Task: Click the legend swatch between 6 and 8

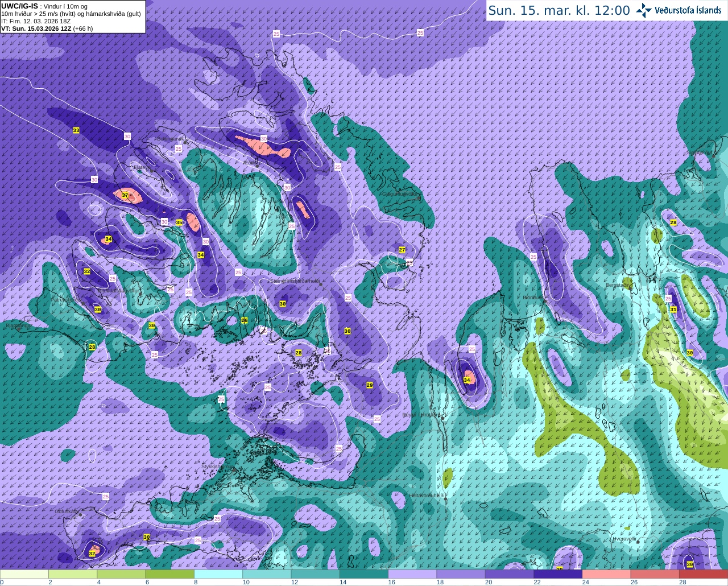Action: pos(170,574)
